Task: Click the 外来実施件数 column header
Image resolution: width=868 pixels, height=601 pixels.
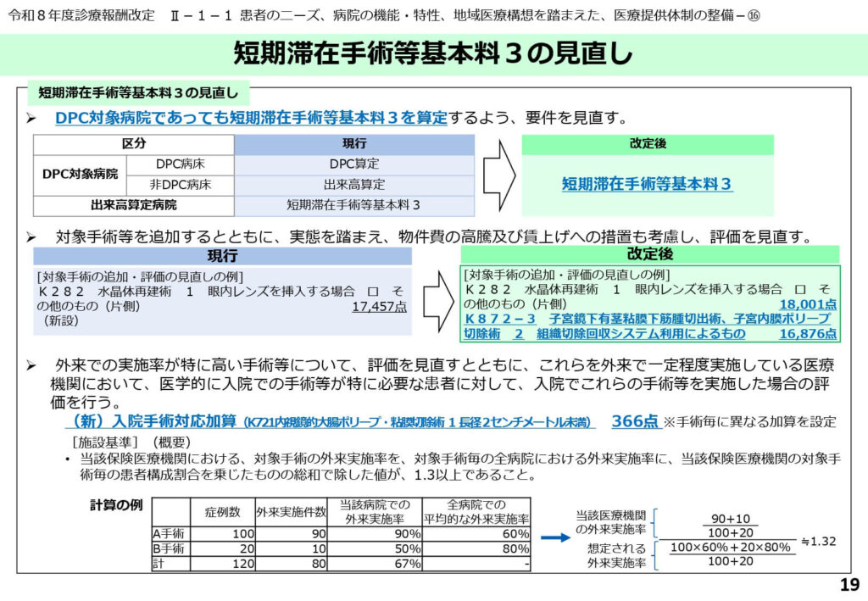Action: point(291,513)
